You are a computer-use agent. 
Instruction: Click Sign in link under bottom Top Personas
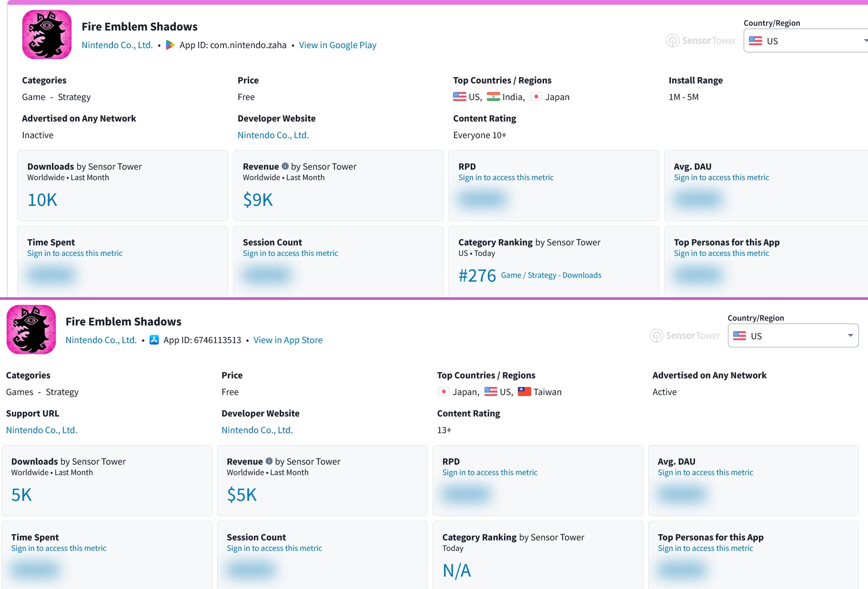[705, 548]
